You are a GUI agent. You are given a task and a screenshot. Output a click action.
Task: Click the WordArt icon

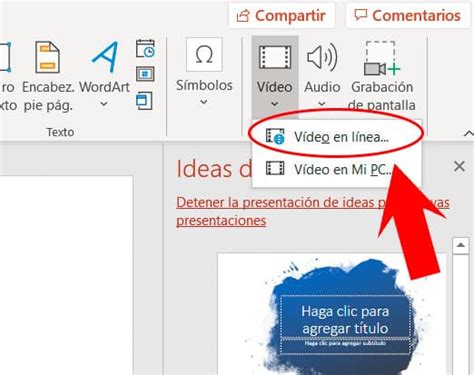point(105,57)
